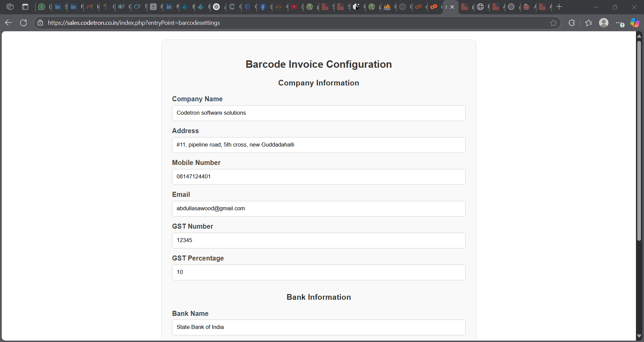Click the 'GST Percentage' label

[x=198, y=258]
